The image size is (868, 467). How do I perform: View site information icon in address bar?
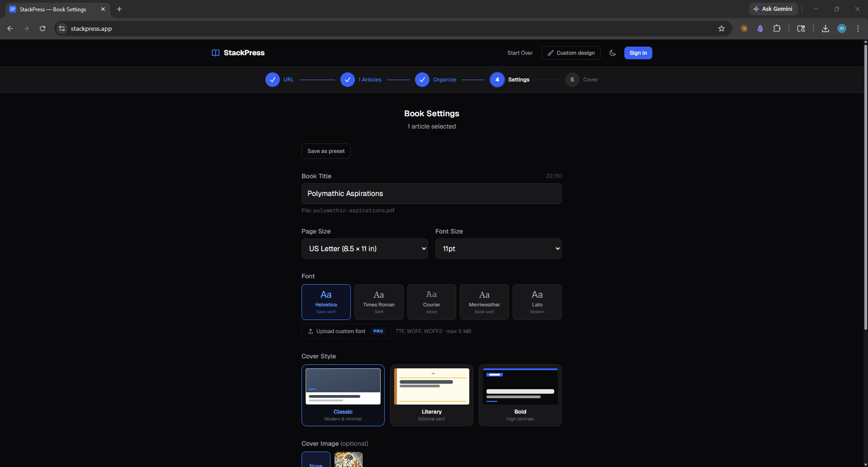click(62, 29)
